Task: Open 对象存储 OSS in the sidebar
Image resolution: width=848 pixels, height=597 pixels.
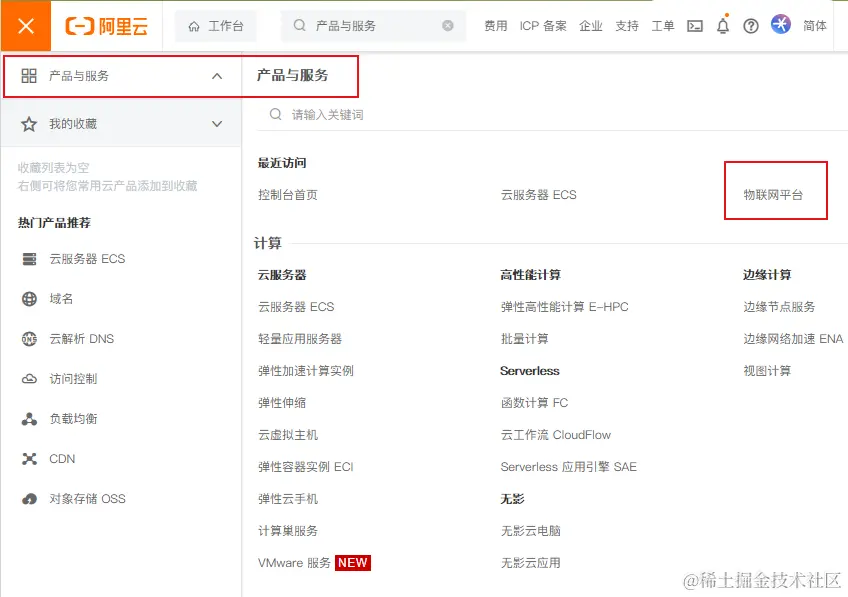Action: pyautogui.click(x=87, y=499)
